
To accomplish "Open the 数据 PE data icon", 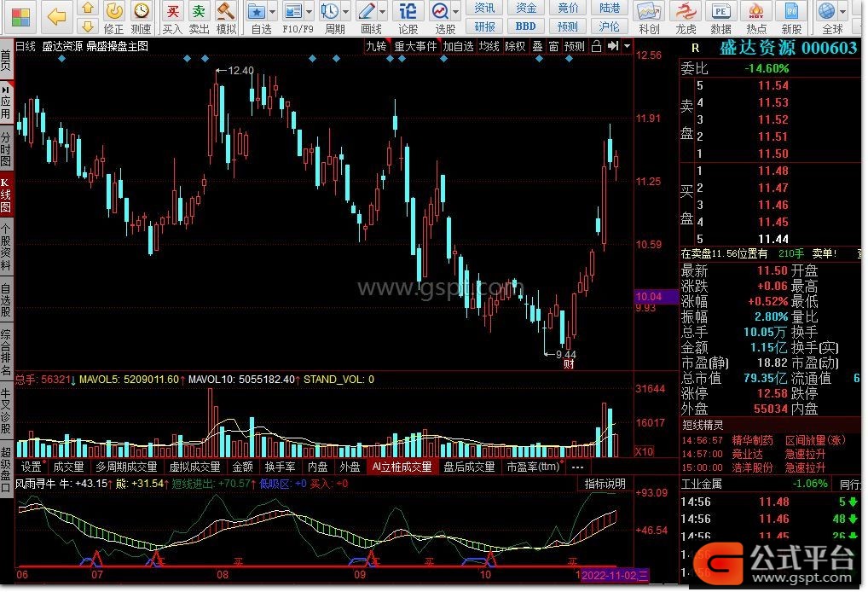I will click(x=720, y=18).
